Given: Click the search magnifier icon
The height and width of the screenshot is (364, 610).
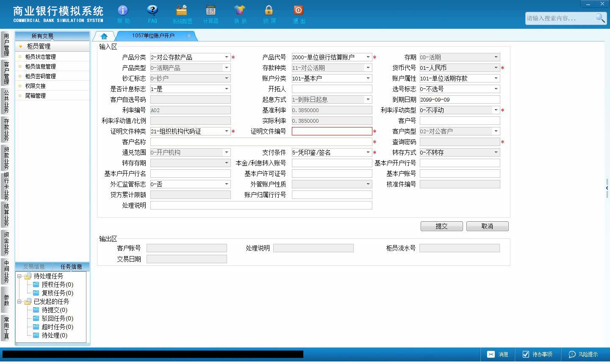Looking at the screenshot, I should pyautogui.click(x=600, y=18).
